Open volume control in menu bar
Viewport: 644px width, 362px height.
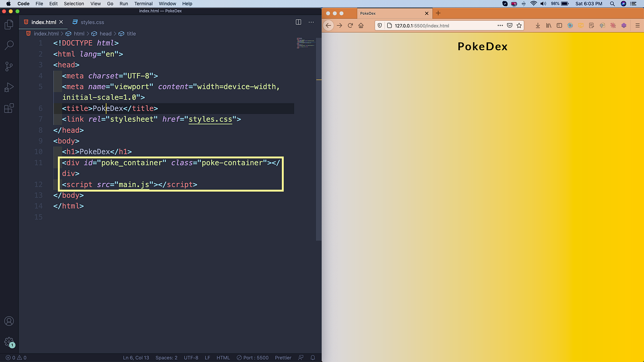543,4
